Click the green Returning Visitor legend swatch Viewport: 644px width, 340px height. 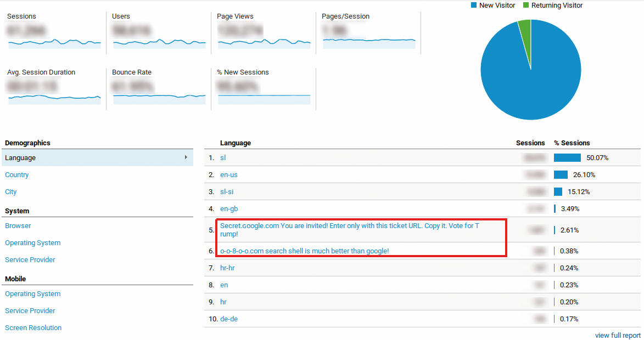(x=526, y=5)
